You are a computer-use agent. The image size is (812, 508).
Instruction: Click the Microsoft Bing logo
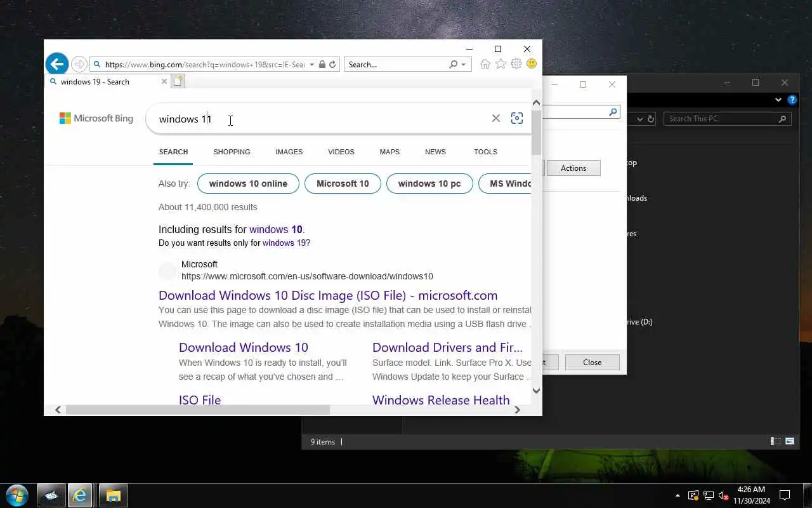96,118
